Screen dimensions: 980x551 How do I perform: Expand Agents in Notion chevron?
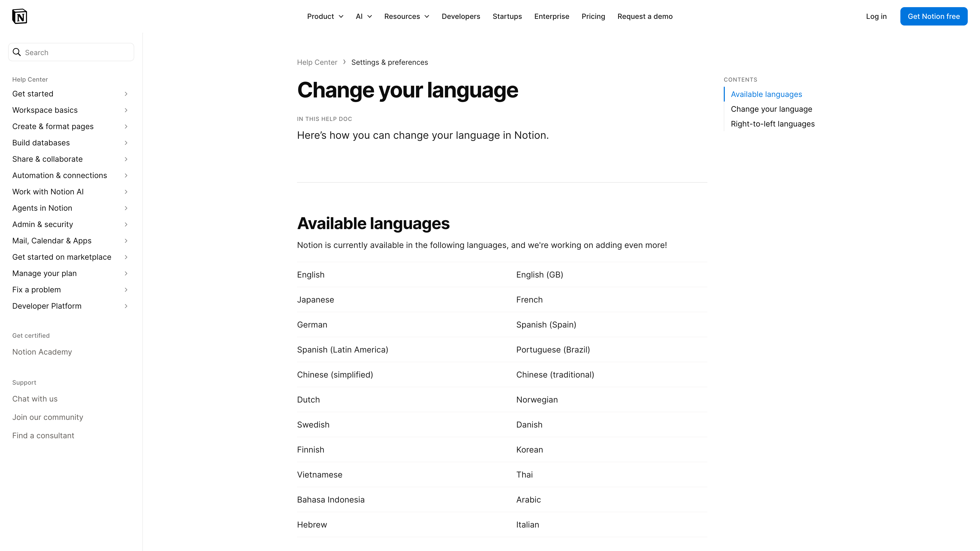click(126, 208)
